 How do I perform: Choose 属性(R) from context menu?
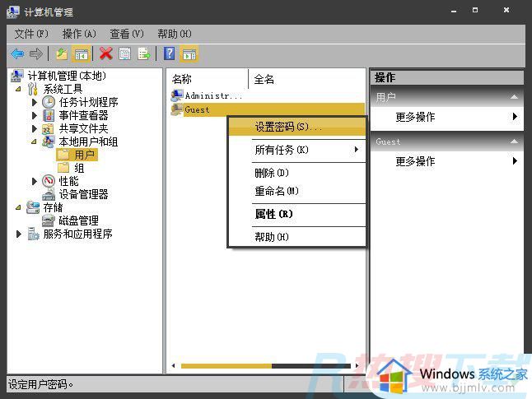297,214
